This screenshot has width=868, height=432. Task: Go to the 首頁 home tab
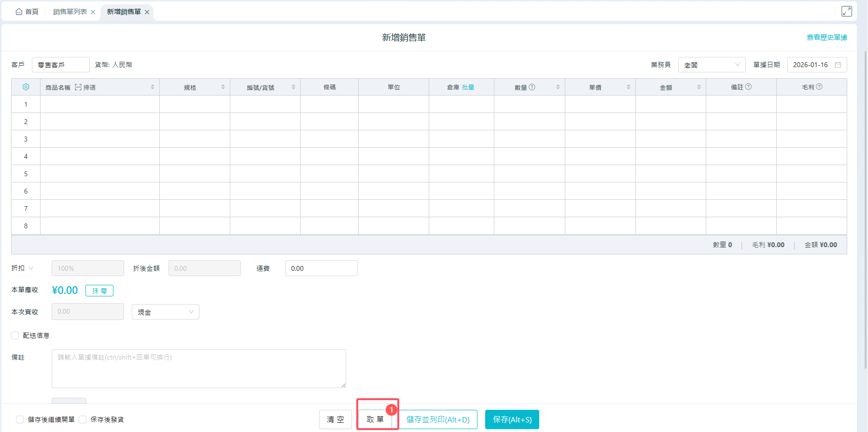point(27,12)
